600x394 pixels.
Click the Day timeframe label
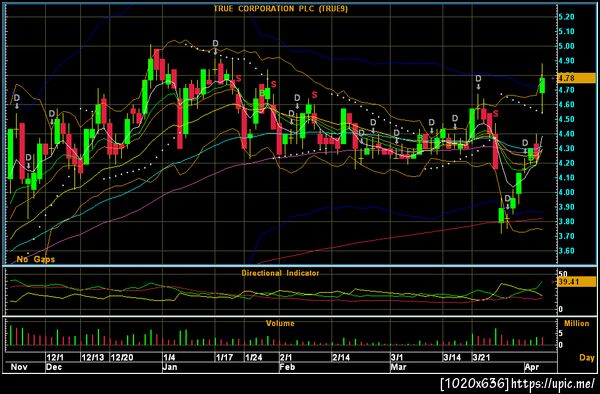point(587,358)
